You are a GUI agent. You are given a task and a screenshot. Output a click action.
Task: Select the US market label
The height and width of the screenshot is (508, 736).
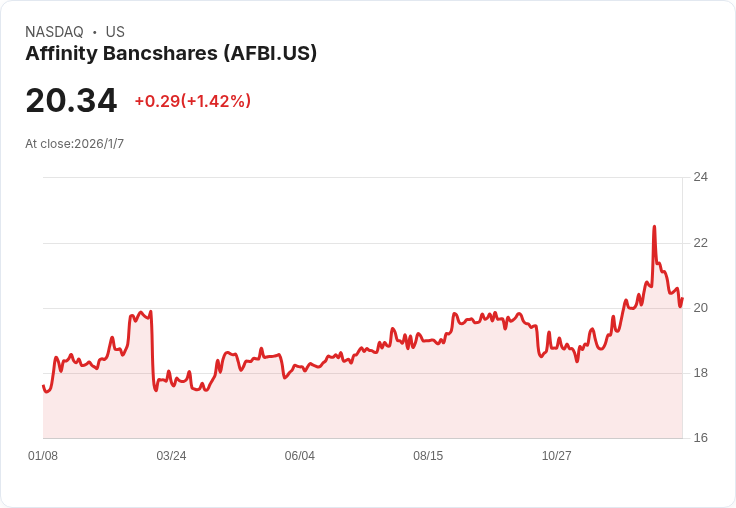coord(115,32)
